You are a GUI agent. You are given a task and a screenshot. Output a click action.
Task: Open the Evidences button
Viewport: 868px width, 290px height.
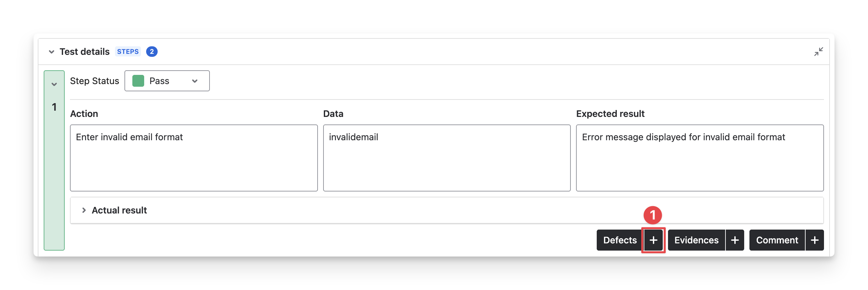(696, 240)
